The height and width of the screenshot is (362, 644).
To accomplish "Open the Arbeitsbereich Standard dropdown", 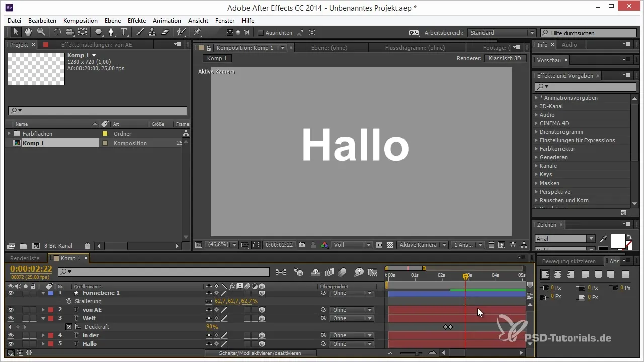I will pyautogui.click(x=502, y=33).
